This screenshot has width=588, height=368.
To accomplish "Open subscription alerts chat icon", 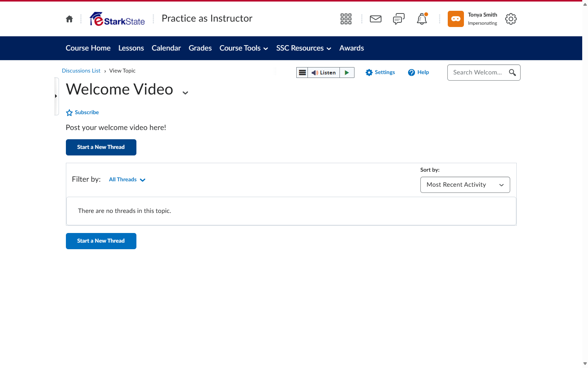I will (x=399, y=19).
